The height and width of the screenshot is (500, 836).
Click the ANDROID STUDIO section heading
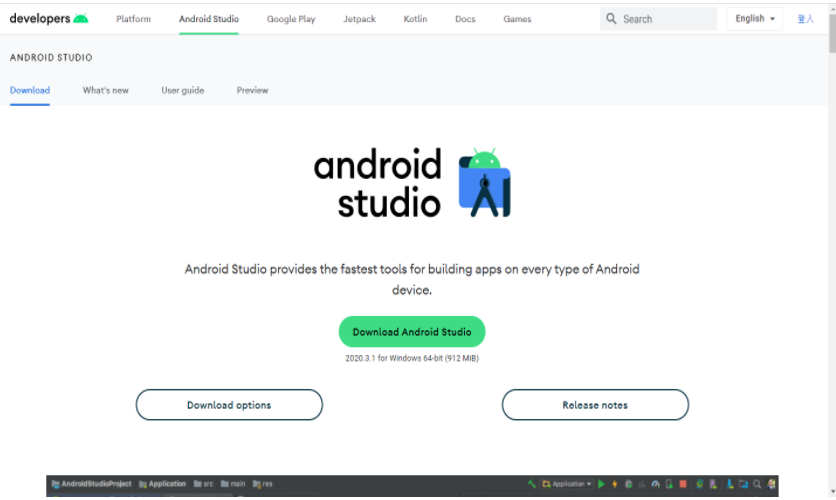pos(51,57)
